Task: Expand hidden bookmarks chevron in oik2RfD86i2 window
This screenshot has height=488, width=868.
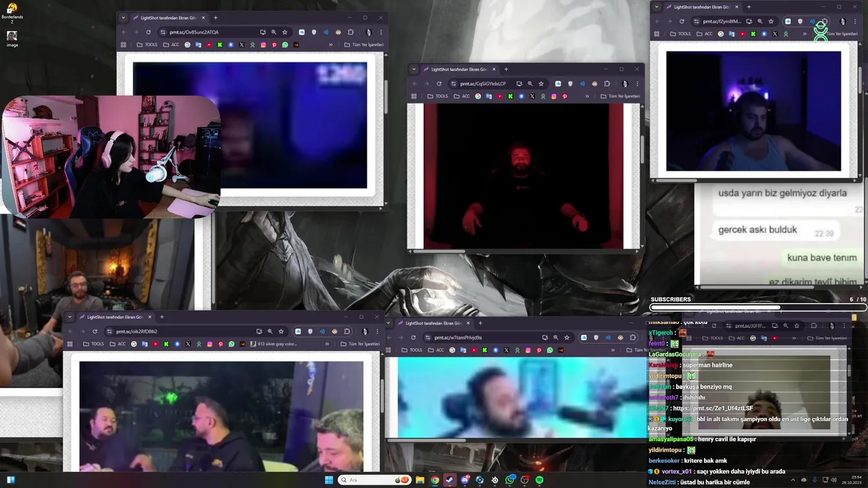Action: tap(327, 344)
